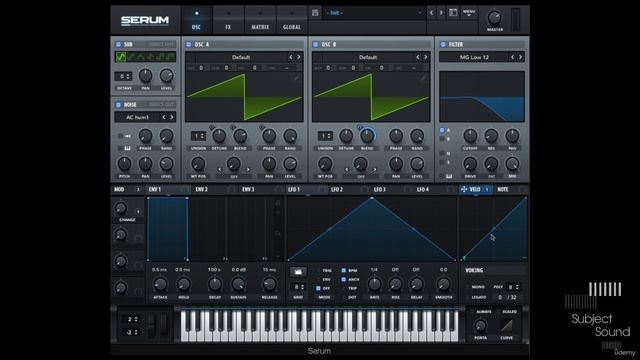Click the Serum logo

click(145, 20)
